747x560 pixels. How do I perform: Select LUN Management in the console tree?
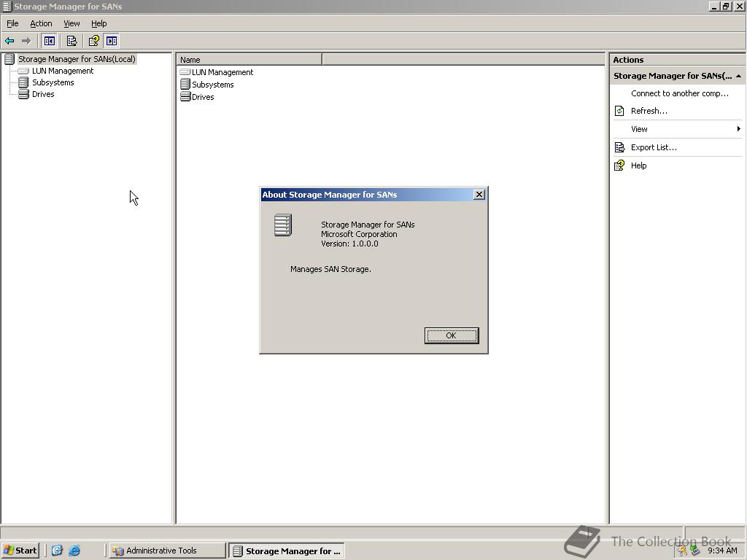(x=63, y=71)
